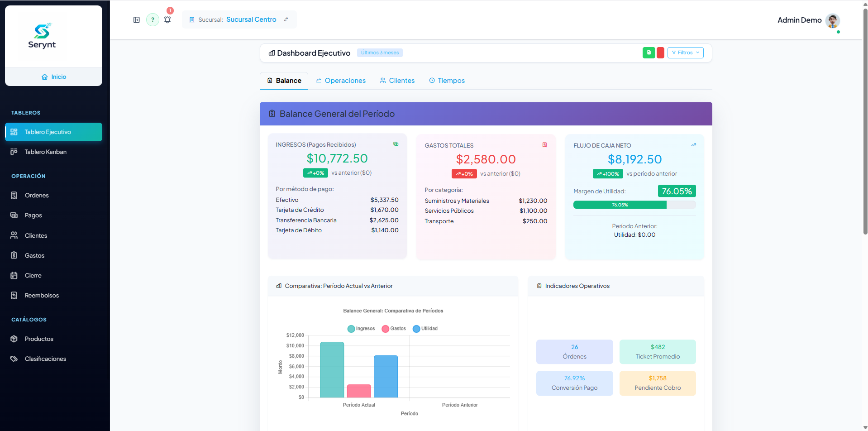Switch to the Operaciones tab
868x431 pixels.
click(x=341, y=81)
